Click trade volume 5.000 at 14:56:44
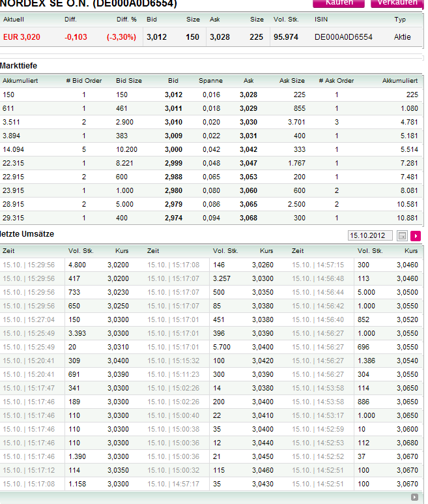 click(366, 292)
